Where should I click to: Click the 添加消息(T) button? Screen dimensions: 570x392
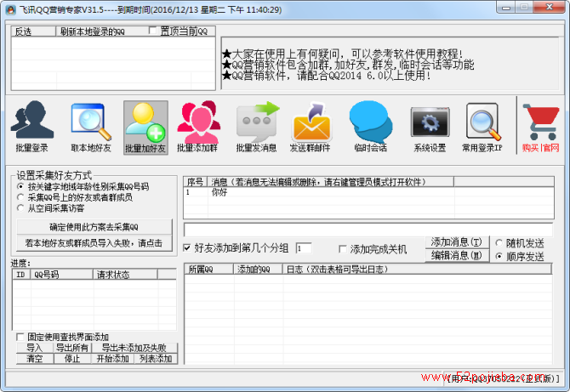coord(457,242)
